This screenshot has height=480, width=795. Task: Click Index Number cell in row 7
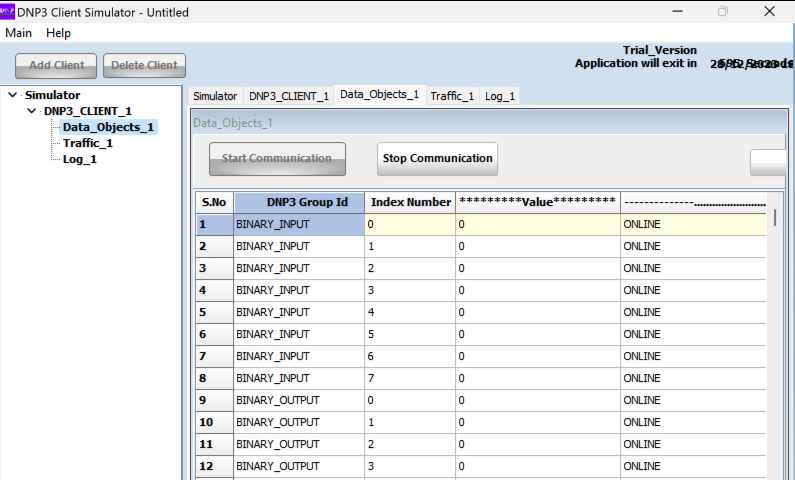[410, 356]
